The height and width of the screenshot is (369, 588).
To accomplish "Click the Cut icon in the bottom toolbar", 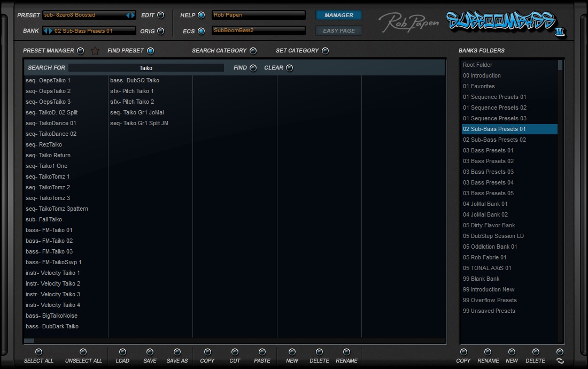I will (x=235, y=353).
